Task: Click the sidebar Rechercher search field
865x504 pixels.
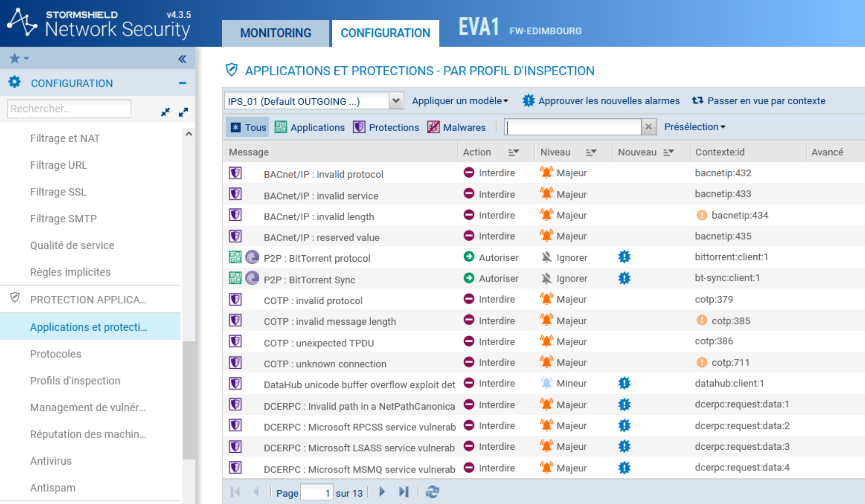Action: [x=69, y=109]
